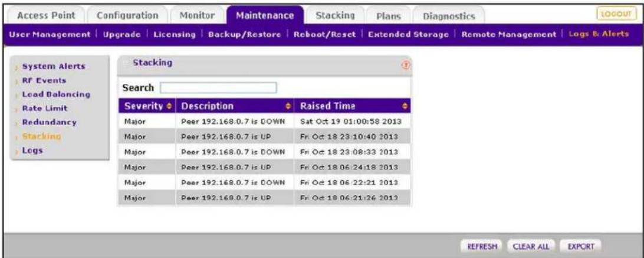644x258 pixels.
Task: Select row raised Sat Oct 19 01:00:58 2013
Action: pos(264,122)
